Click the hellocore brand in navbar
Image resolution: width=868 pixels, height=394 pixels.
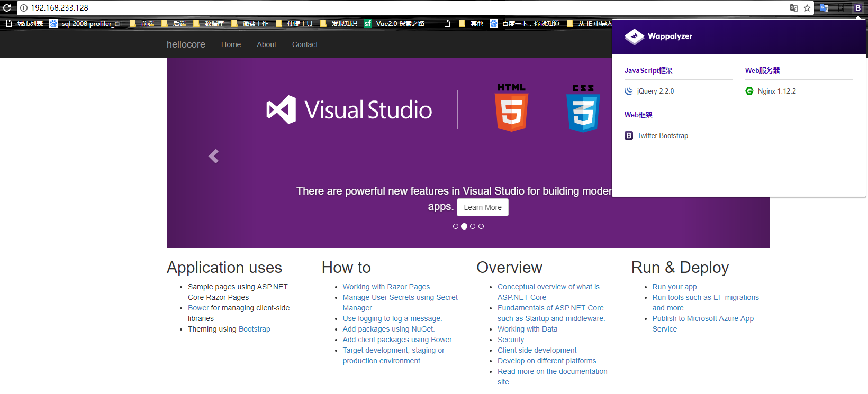click(x=186, y=44)
